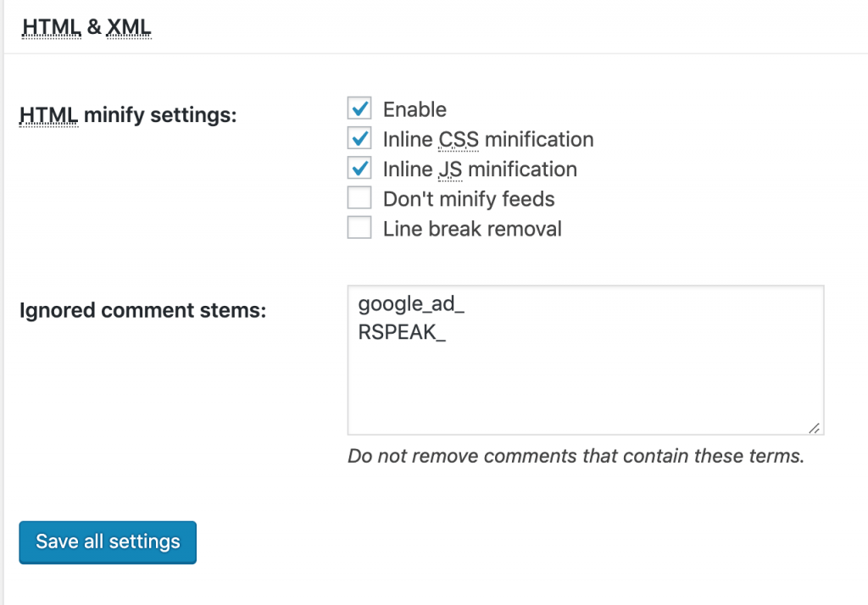Click the Ignored comment stems label

coord(142,310)
